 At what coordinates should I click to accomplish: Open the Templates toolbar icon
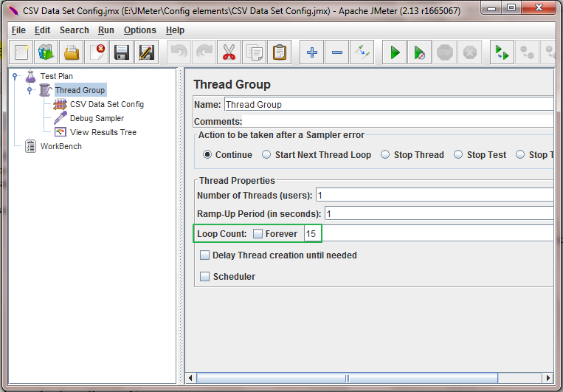pos(46,52)
